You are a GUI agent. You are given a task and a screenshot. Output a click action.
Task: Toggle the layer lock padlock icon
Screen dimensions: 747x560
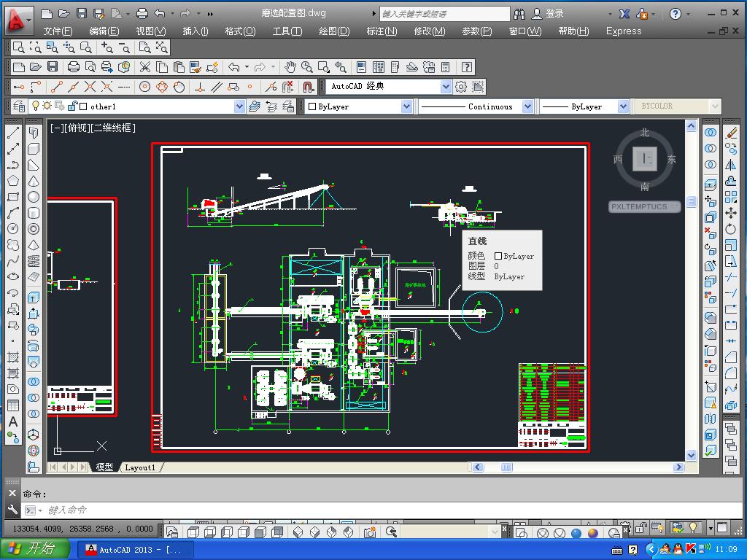[72, 106]
